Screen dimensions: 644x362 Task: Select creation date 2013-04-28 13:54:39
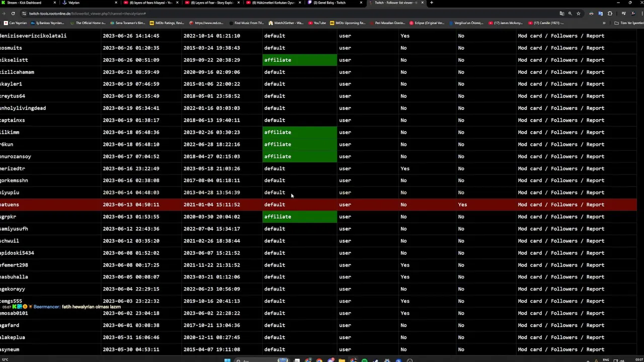pos(211,193)
